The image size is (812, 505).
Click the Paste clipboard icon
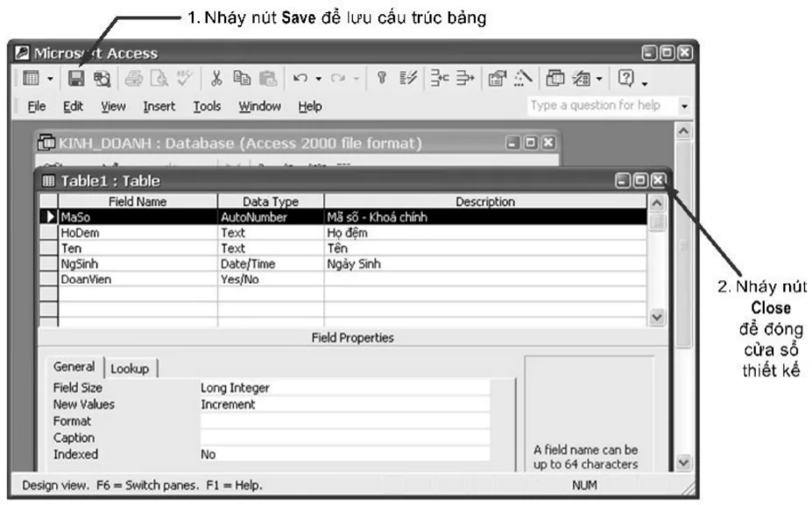pyautogui.click(x=268, y=79)
